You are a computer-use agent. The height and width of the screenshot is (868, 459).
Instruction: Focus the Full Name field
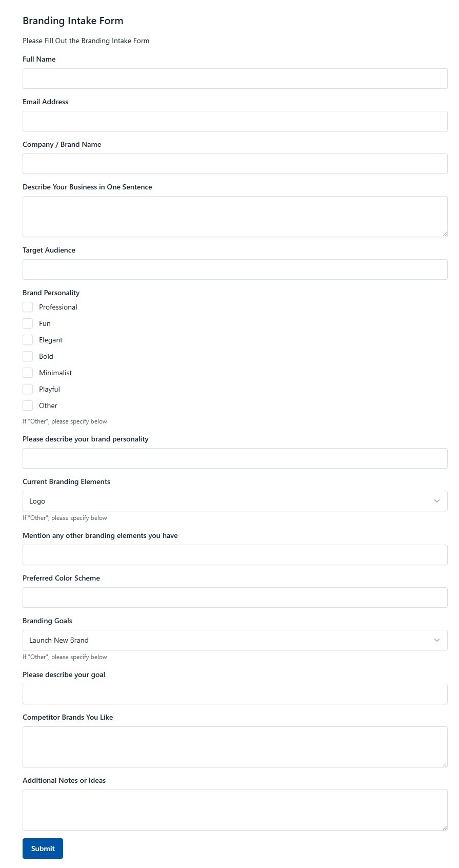click(x=235, y=79)
